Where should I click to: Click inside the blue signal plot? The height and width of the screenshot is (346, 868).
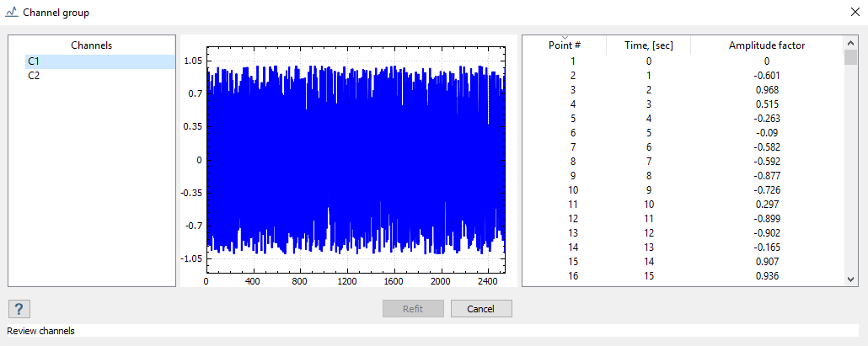tap(356, 160)
